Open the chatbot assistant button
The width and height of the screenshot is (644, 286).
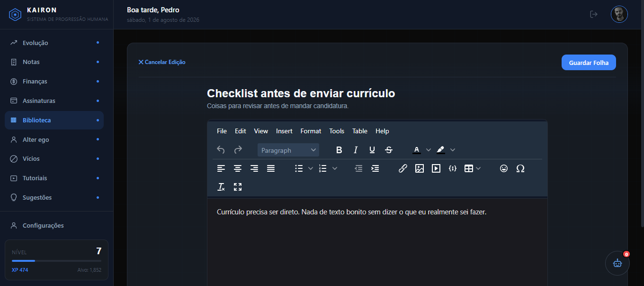pos(617,263)
